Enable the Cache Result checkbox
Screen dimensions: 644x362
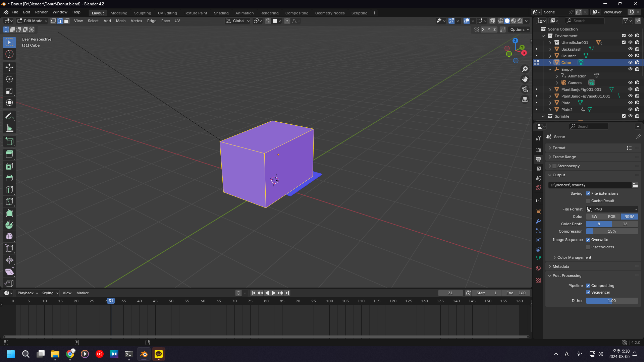588,201
